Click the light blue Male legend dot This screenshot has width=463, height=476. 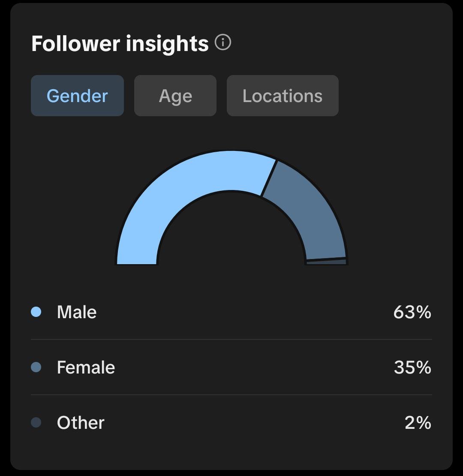coord(36,312)
